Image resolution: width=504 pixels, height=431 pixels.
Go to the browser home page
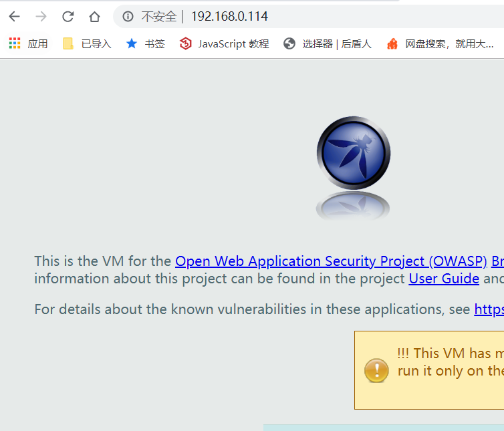pyautogui.click(x=94, y=17)
